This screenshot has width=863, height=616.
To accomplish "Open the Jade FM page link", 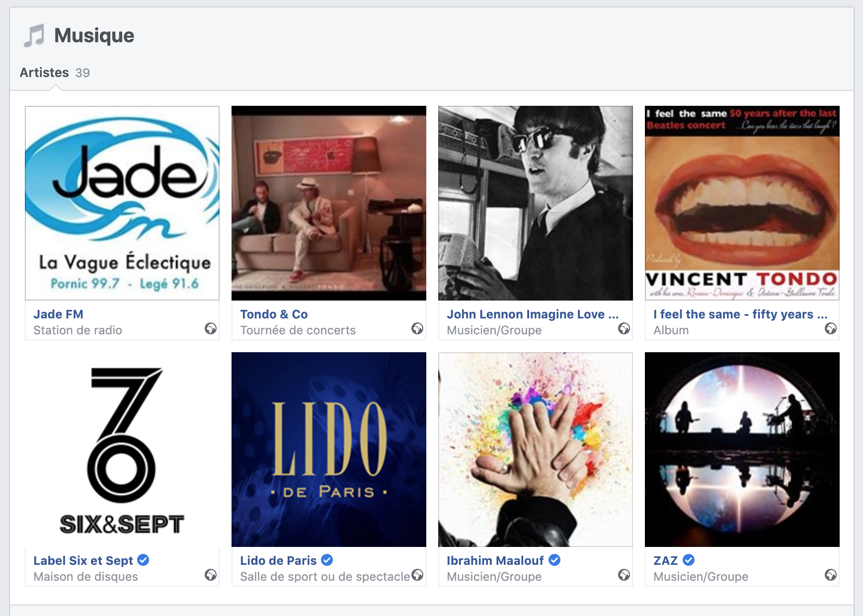I will tap(58, 314).
